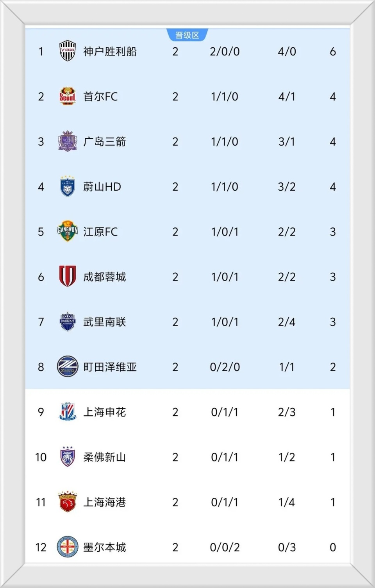The height and width of the screenshot is (588, 375).
Task: Open team name 神户胜利船
Action: [110, 52]
